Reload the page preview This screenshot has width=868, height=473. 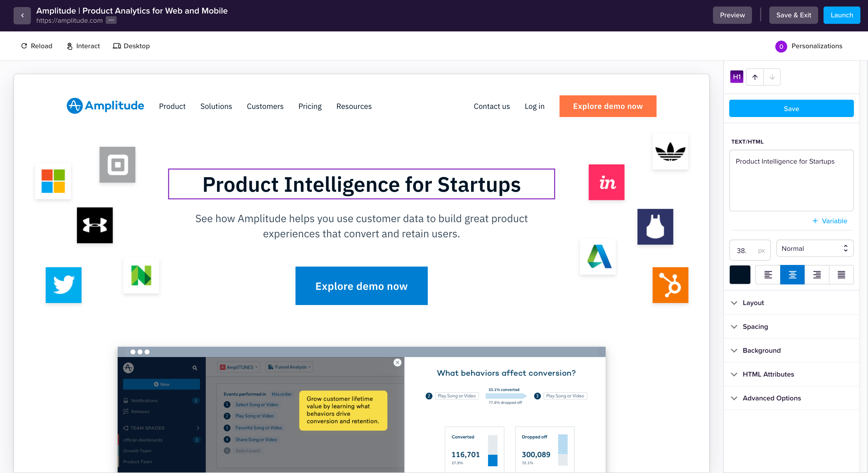point(37,46)
